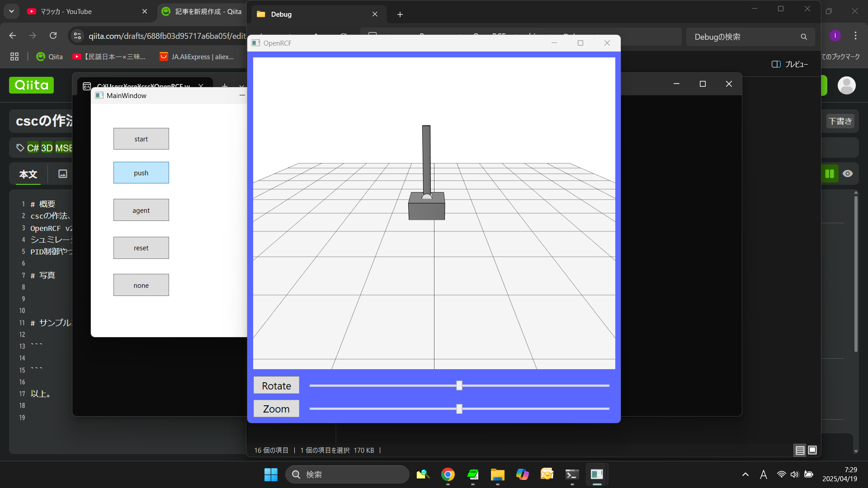Click the start button in MainWindow
Image resolution: width=868 pixels, height=488 pixels.
pos(141,139)
